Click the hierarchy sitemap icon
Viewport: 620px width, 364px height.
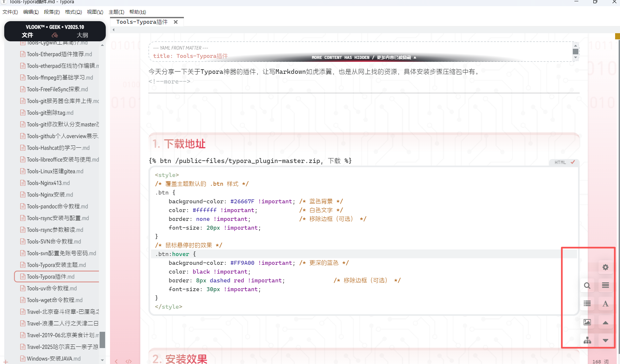[x=587, y=340]
